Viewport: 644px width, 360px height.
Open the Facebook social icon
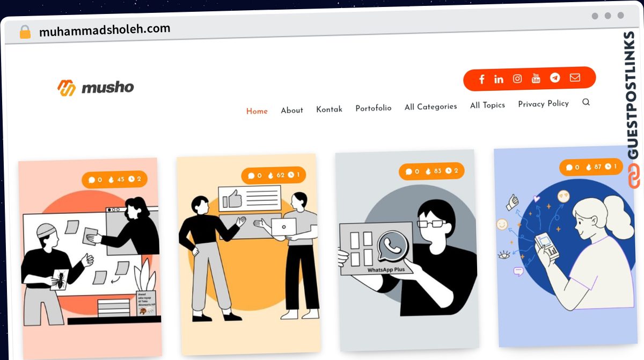click(481, 80)
